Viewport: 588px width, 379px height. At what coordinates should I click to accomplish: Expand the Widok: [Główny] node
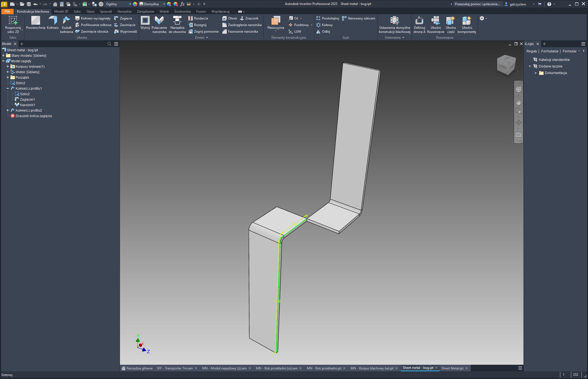[x=8, y=72]
